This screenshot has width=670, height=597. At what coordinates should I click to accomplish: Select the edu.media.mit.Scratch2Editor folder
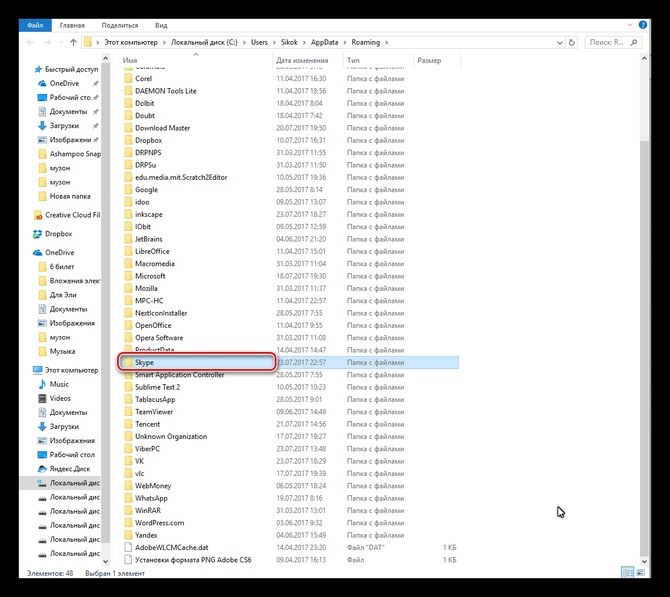288,177
